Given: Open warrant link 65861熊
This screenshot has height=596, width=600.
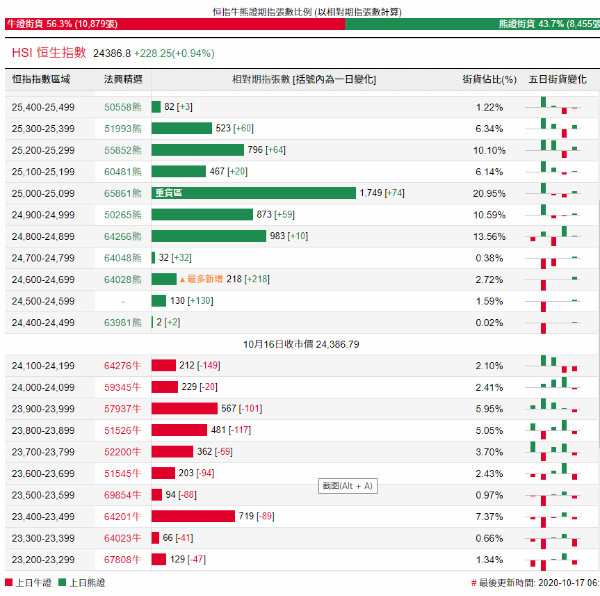Looking at the screenshot, I should click(x=122, y=194).
